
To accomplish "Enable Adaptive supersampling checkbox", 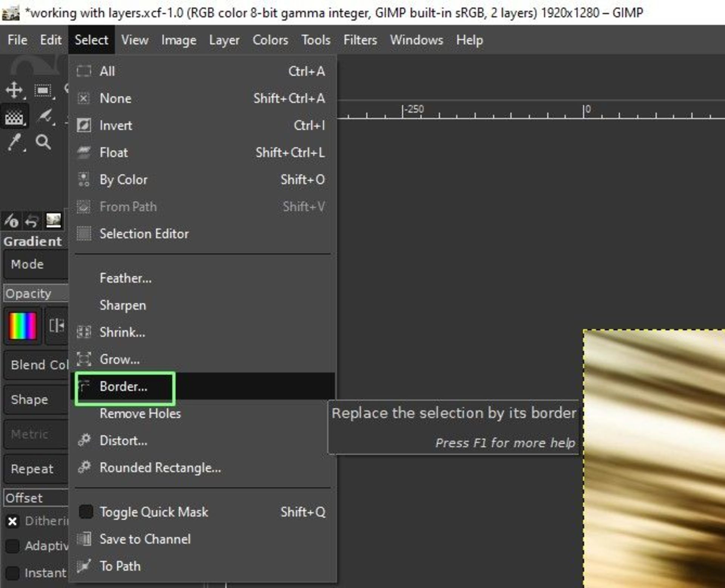I will coord(12,546).
